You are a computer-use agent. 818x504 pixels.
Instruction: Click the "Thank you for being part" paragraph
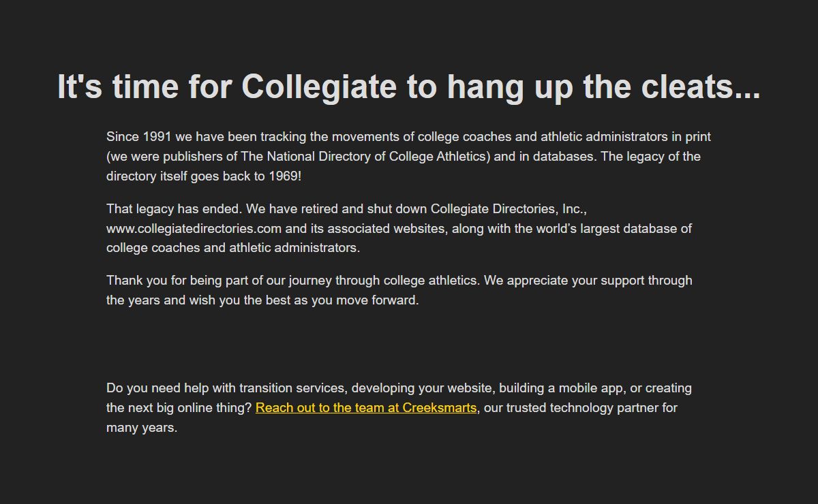[x=399, y=290]
